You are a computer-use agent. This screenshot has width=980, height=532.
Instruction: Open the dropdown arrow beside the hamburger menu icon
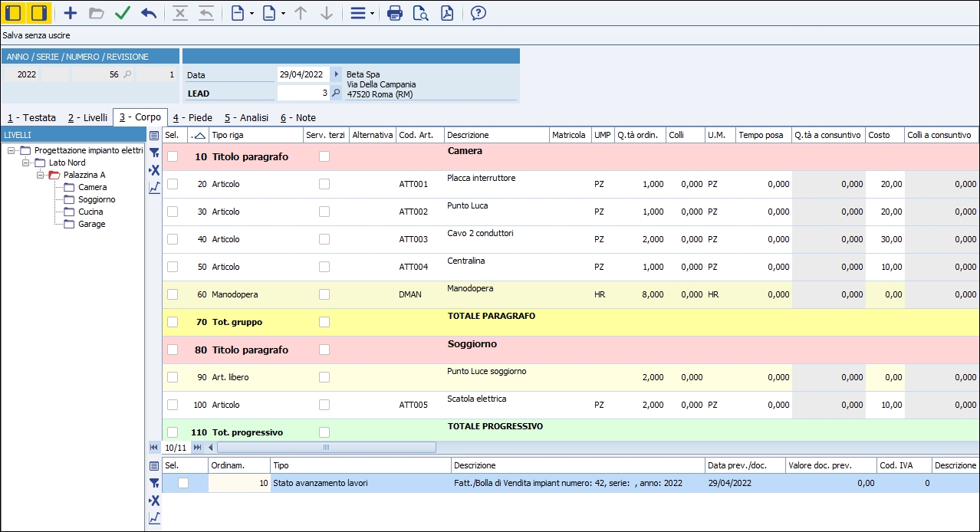point(372,13)
